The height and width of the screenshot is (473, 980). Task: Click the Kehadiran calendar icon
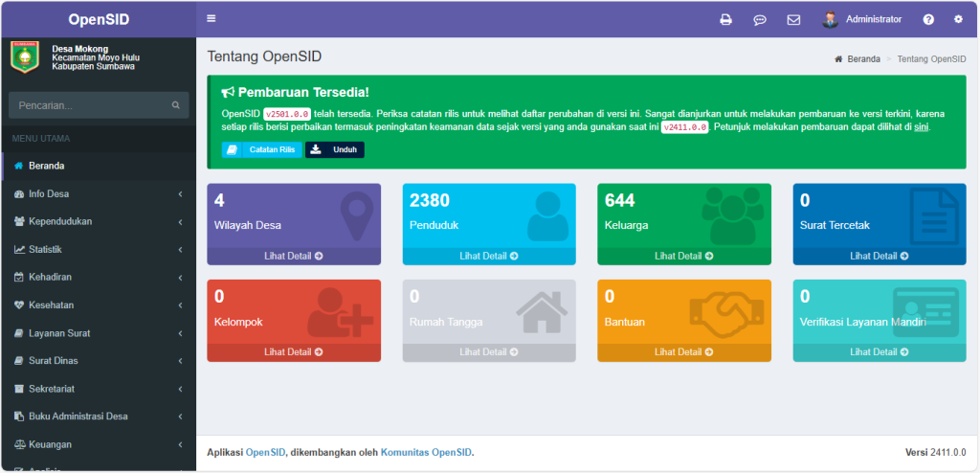point(19,277)
